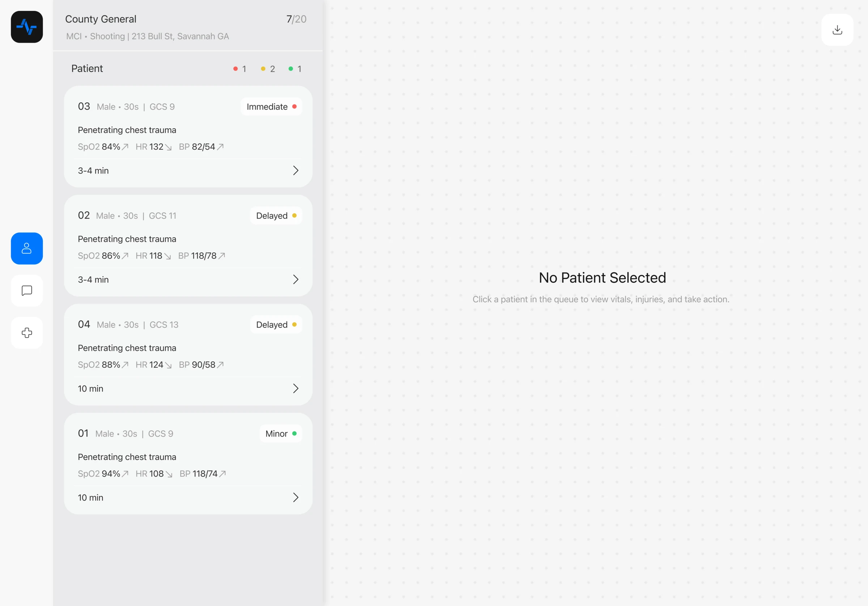Click the 7/20 capacity counter
The height and width of the screenshot is (606, 868).
click(297, 19)
